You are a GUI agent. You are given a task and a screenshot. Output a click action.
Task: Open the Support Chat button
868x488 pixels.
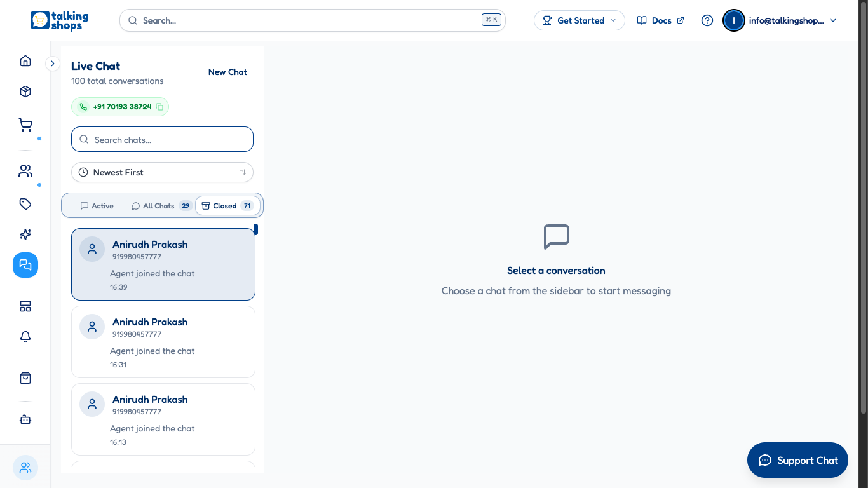[x=797, y=460]
